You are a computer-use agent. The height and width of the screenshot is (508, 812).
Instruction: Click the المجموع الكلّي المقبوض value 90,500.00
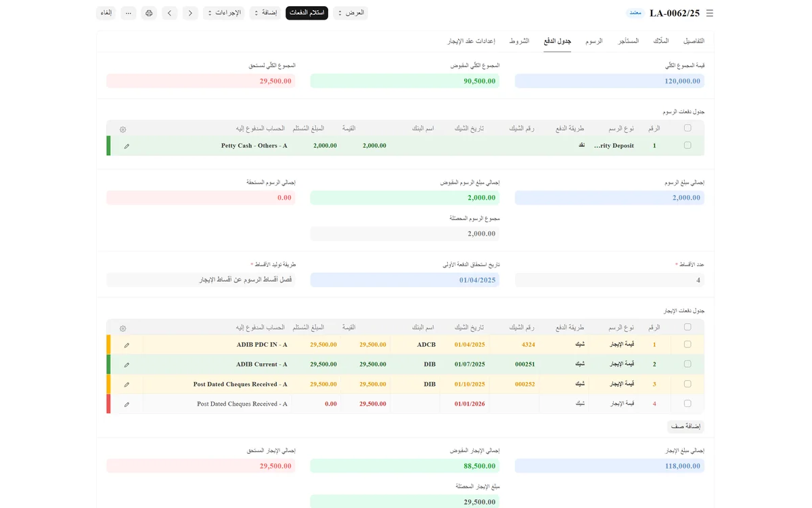pyautogui.click(x=405, y=81)
